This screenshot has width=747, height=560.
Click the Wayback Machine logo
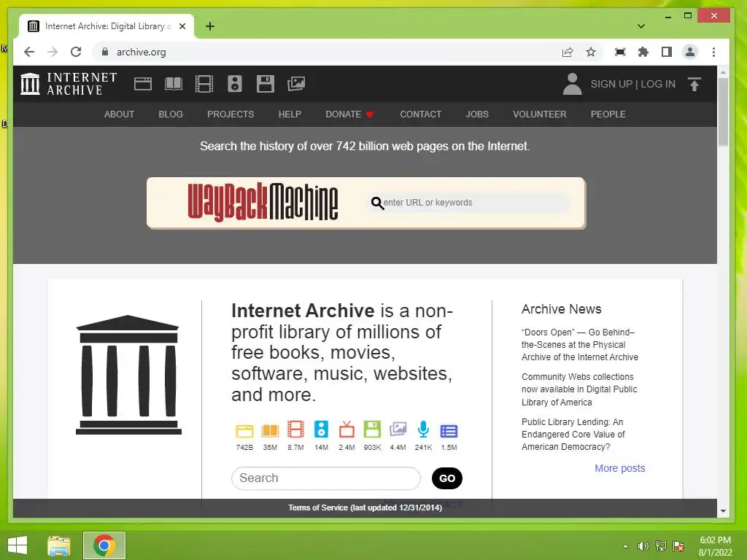click(263, 203)
